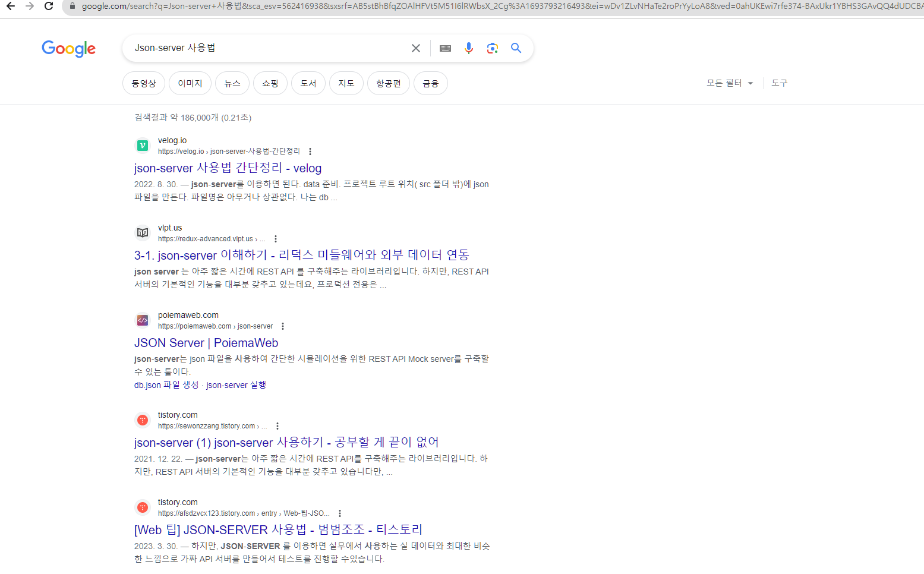Viewport: 924px width, 574px height.
Task: Open three-dot menu for sewonzzang tistory result
Action: [277, 426]
